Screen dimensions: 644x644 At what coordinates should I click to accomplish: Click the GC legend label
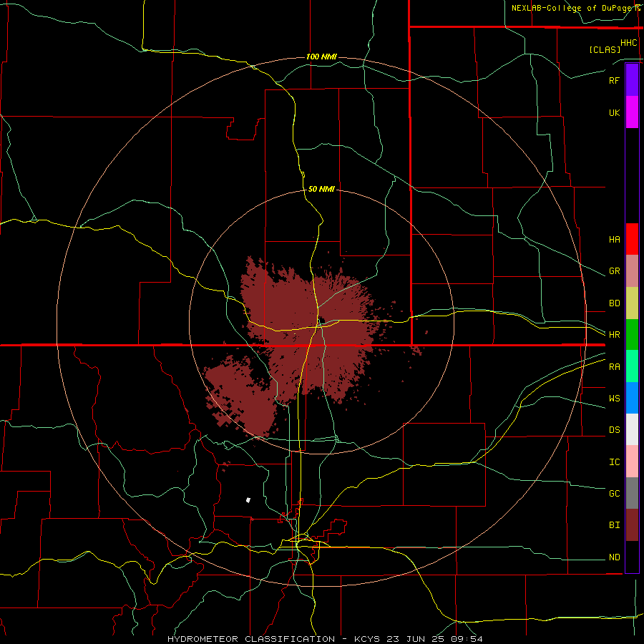614,494
